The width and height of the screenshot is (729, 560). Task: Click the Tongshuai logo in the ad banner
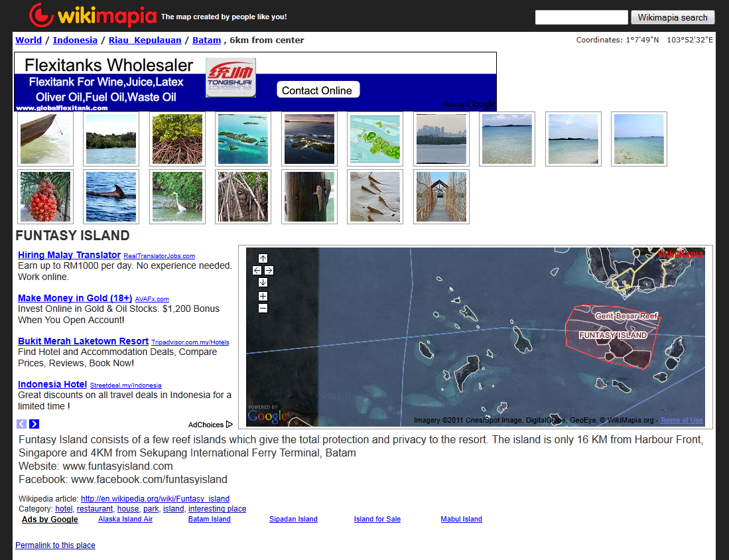click(231, 77)
